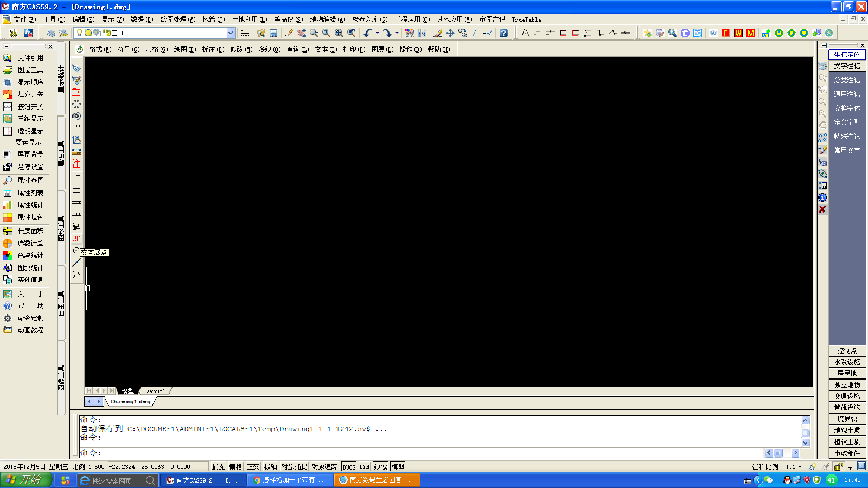Toggle DUCS in status bar
The image size is (868, 488).
click(349, 467)
